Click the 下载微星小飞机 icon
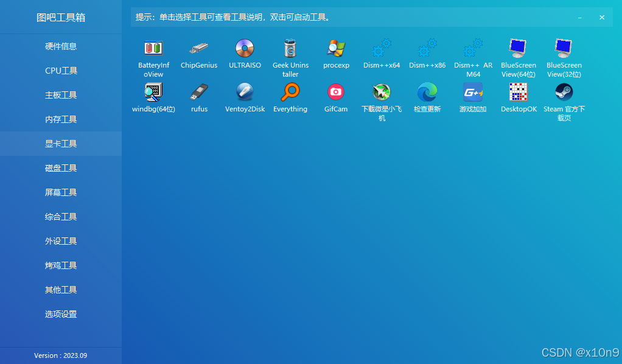Image resolution: width=622 pixels, height=364 pixels. pos(382,92)
